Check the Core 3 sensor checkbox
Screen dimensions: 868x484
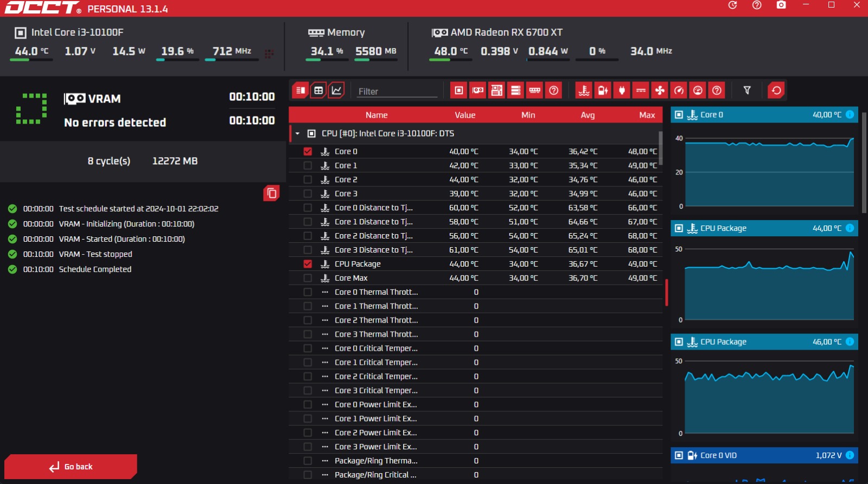(308, 193)
